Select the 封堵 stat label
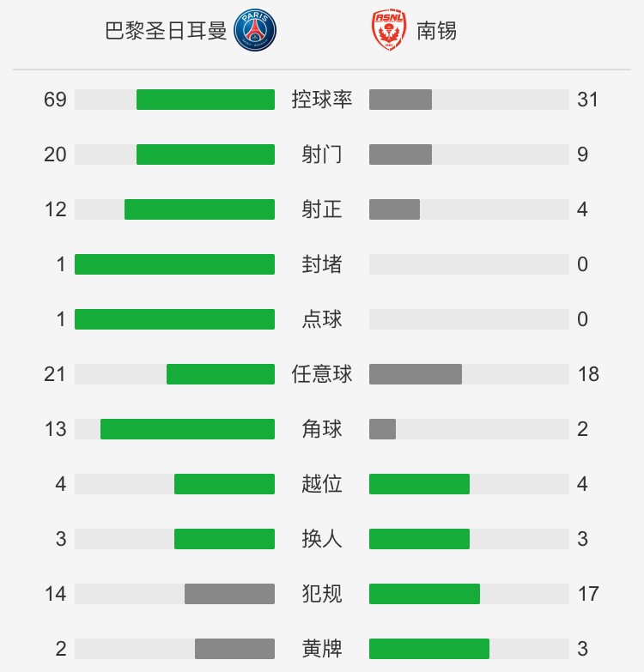 322,264
